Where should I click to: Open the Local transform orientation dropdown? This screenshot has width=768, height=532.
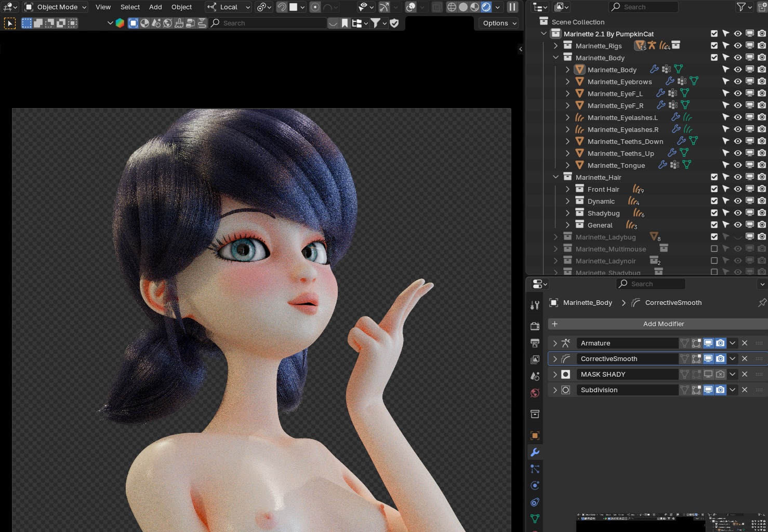pyautogui.click(x=229, y=7)
